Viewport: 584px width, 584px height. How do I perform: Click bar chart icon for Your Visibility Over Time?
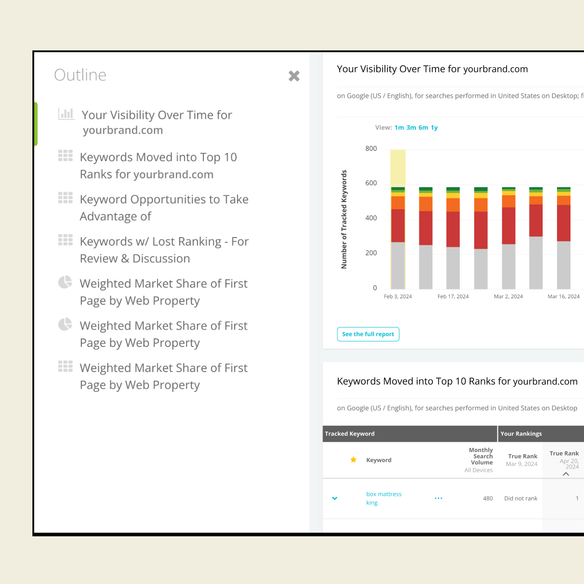pyautogui.click(x=66, y=114)
